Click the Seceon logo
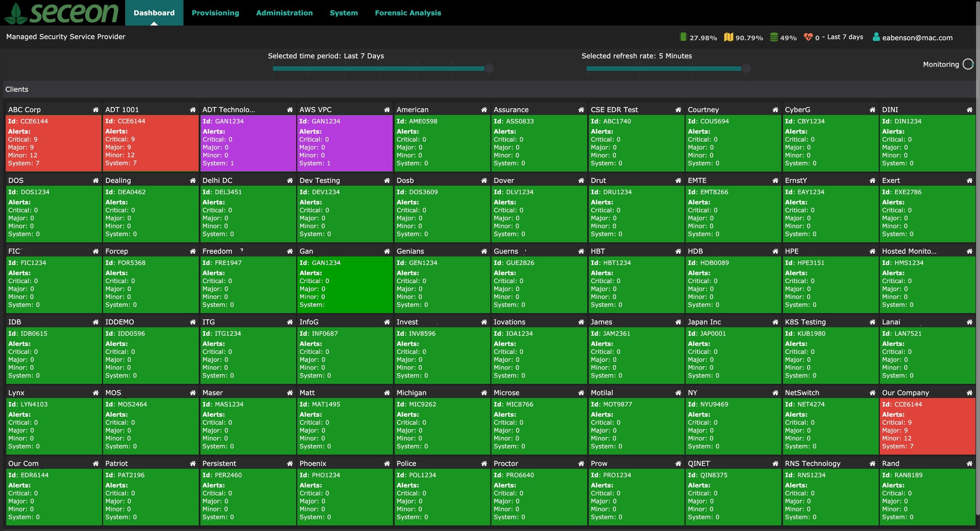 click(62, 13)
